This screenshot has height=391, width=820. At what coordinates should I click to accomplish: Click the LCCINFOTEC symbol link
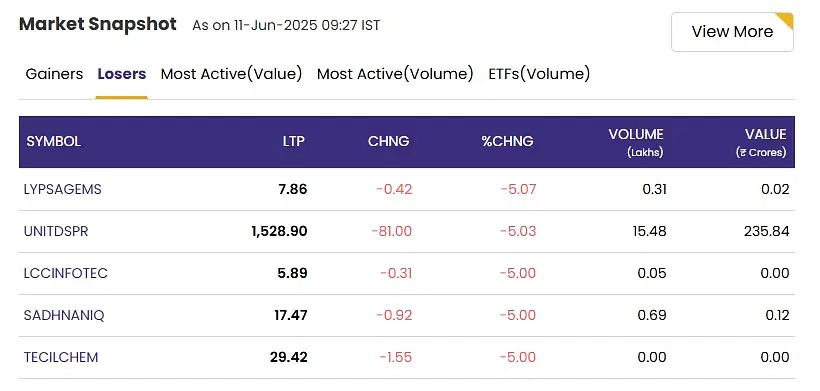tap(65, 273)
